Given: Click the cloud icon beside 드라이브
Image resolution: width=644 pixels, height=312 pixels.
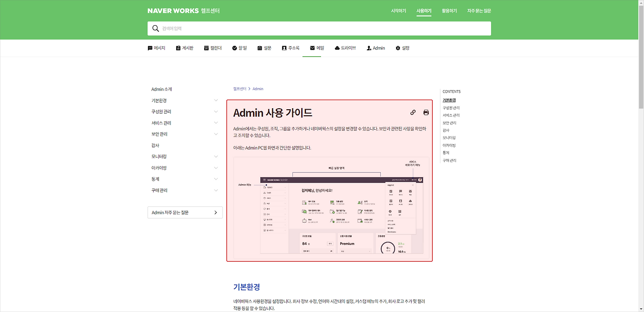Looking at the screenshot, I should tap(337, 48).
